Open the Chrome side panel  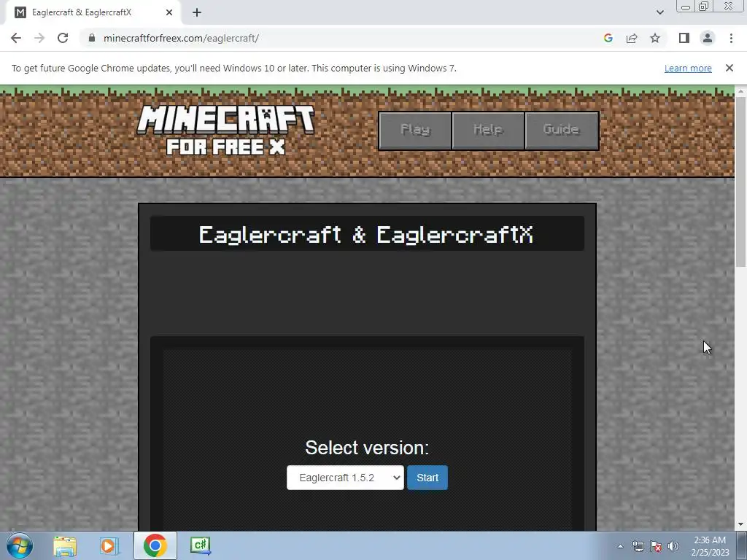point(684,38)
